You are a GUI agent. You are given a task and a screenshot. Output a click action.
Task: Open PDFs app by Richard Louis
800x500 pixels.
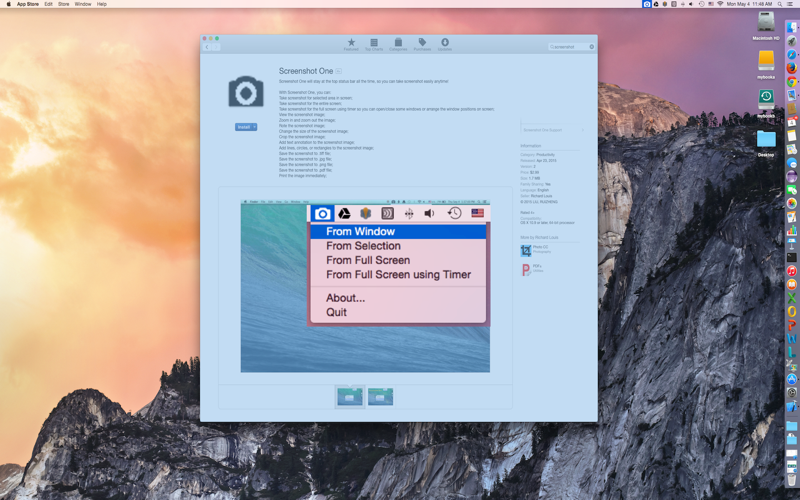[x=526, y=269]
